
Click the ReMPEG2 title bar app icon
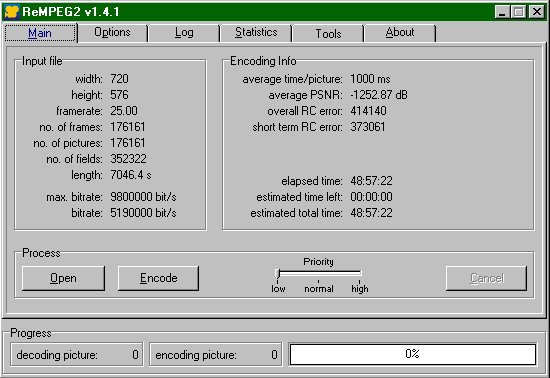click(12, 12)
